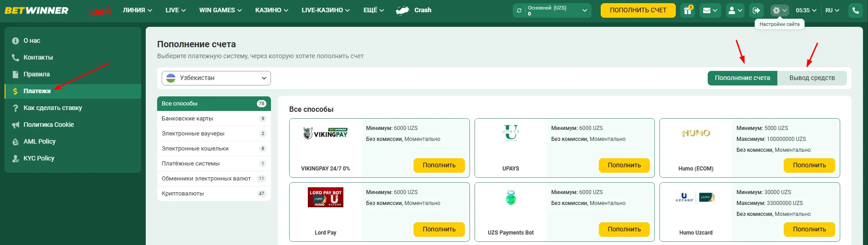The width and height of the screenshot is (868, 245).
Task: Open the messages envelope menu
Action: pyautogui.click(x=710, y=10)
